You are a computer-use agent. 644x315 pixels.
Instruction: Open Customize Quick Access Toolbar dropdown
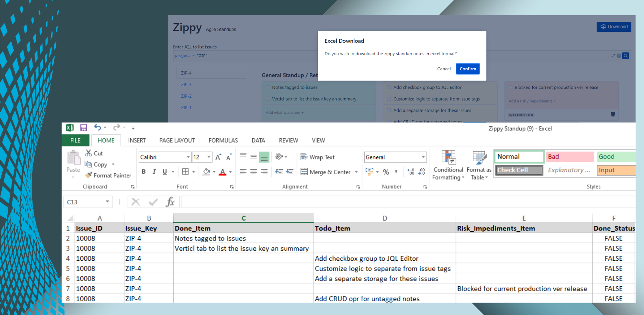point(133,128)
